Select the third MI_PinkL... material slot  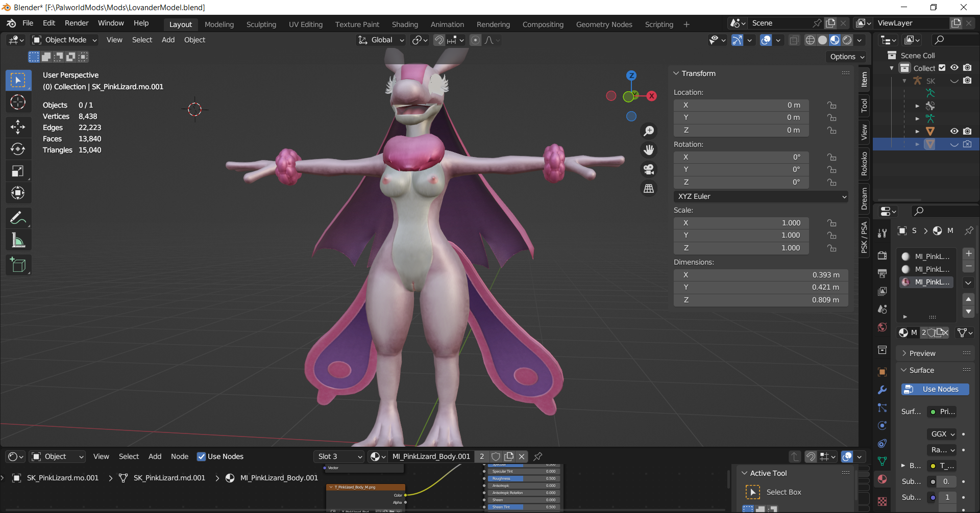(x=927, y=282)
